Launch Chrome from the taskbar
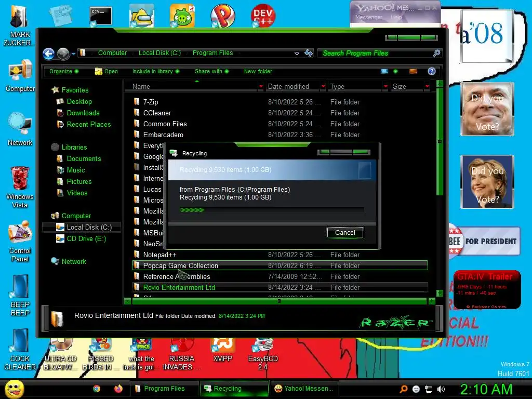Image resolution: width=532 pixels, height=399 pixels. pos(97,389)
